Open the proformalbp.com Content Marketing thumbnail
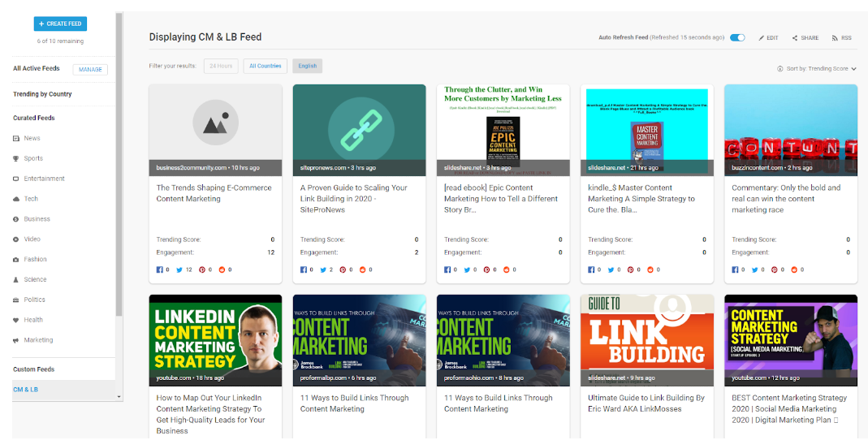This screenshot has width=868, height=440. click(359, 340)
